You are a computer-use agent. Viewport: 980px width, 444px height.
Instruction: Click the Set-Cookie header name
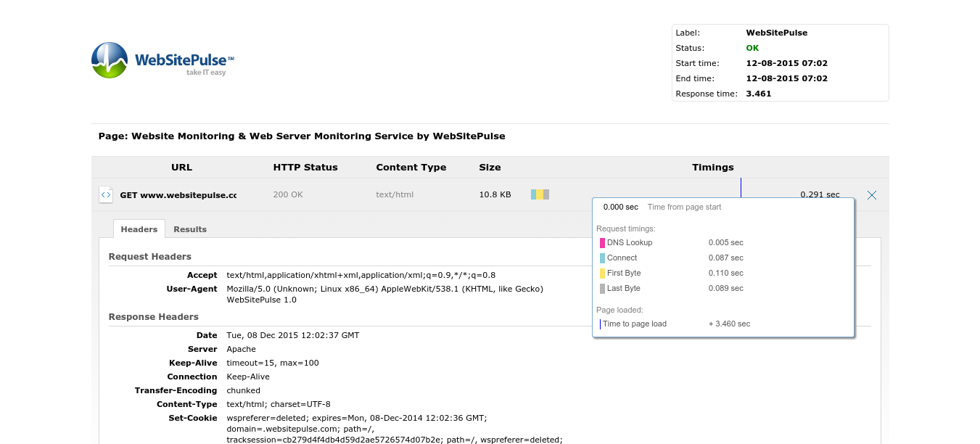click(x=193, y=418)
